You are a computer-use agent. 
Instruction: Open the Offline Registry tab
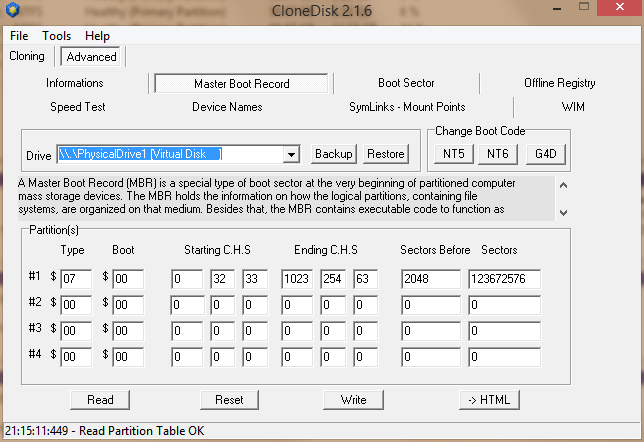[x=559, y=83]
